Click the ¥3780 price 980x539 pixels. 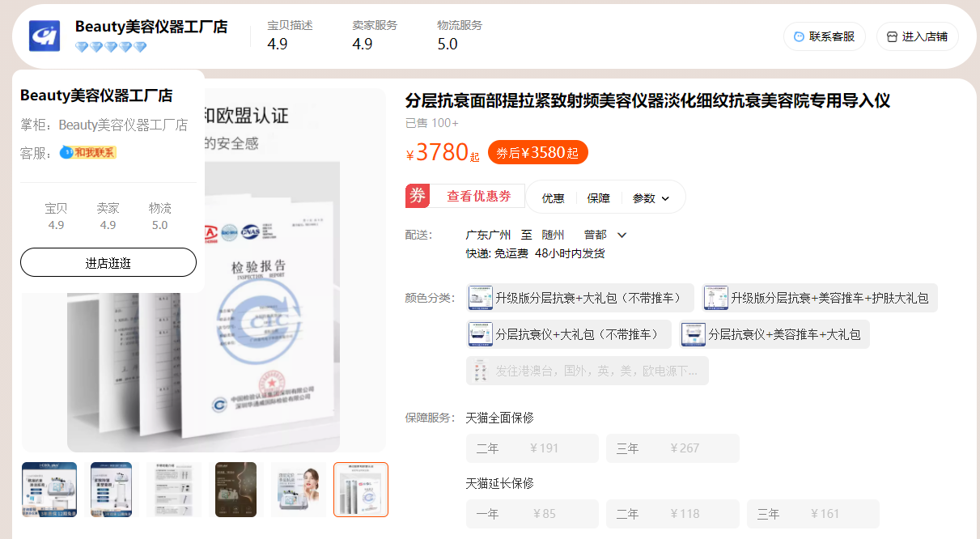click(x=442, y=152)
